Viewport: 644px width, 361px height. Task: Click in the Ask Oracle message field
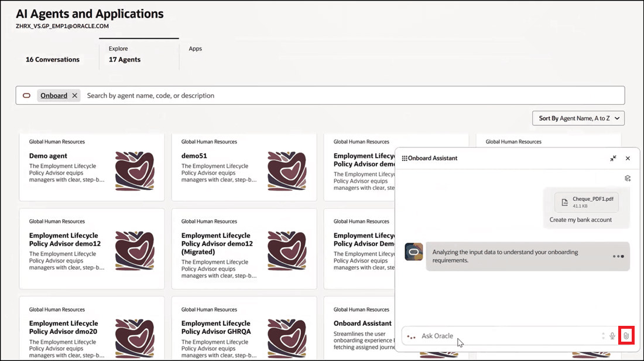point(509,336)
